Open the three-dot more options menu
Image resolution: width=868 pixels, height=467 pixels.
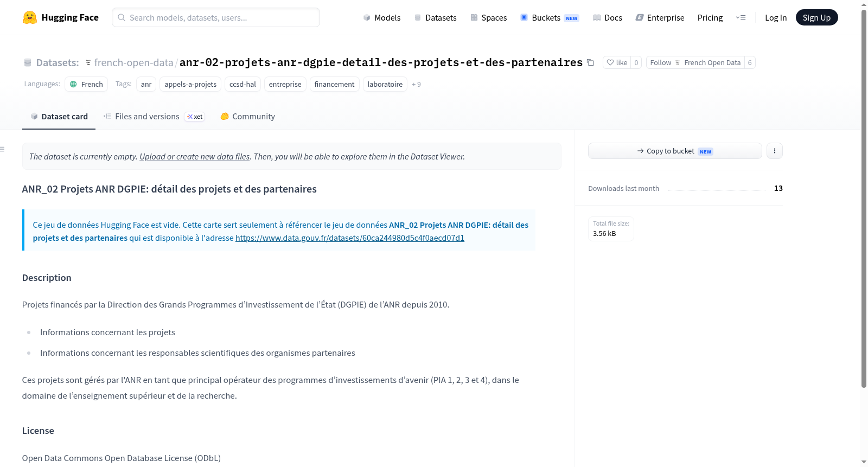click(x=775, y=151)
